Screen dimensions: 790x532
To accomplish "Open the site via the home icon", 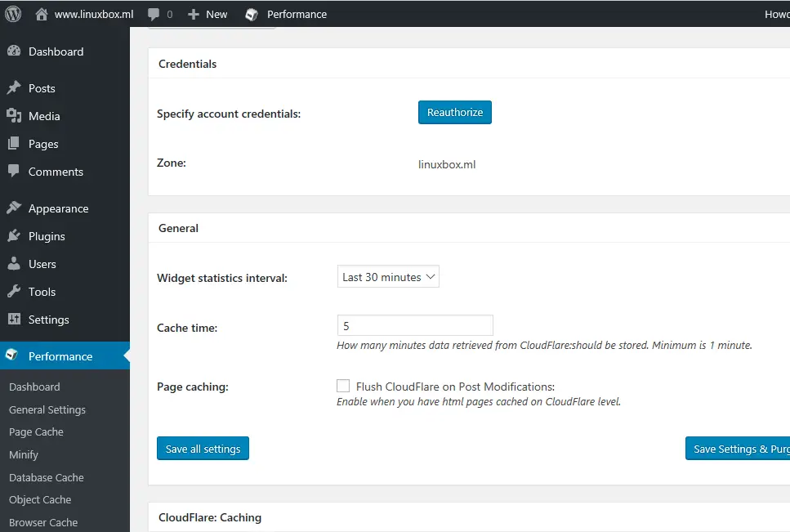I will tap(39, 13).
